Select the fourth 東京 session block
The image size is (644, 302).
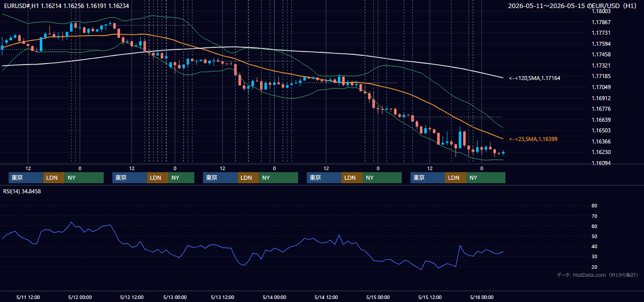click(x=324, y=178)
